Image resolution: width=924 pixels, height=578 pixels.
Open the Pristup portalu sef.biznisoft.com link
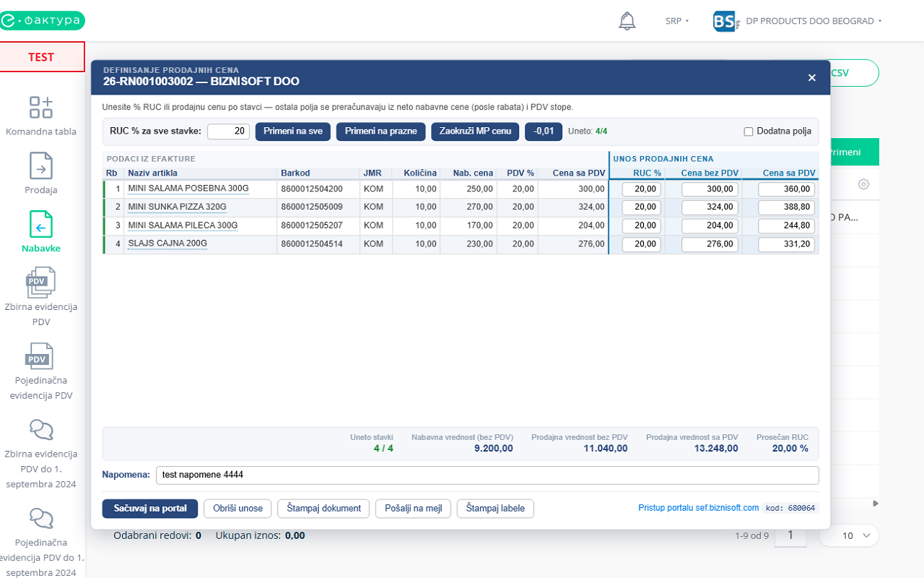pyautogui.click(x=698, y=508)
